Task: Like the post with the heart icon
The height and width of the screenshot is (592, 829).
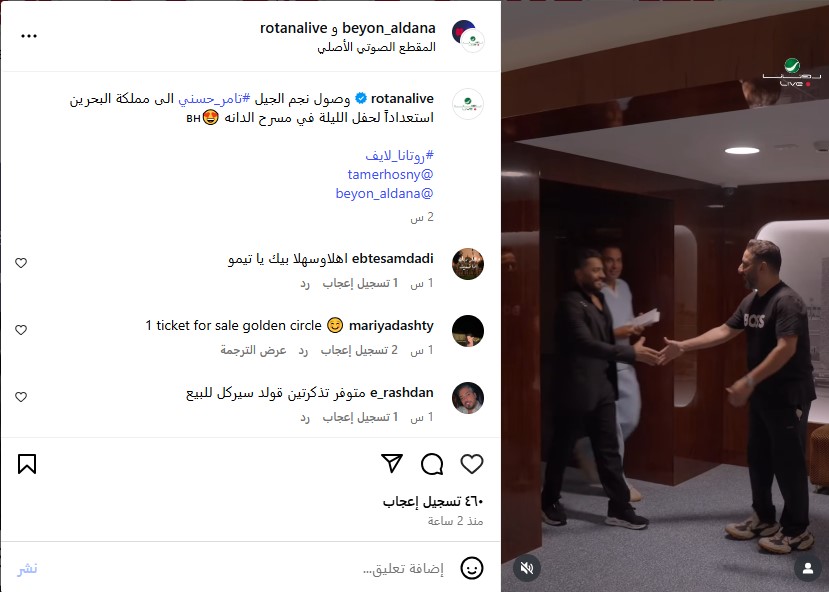Action: tap(472, 464)
